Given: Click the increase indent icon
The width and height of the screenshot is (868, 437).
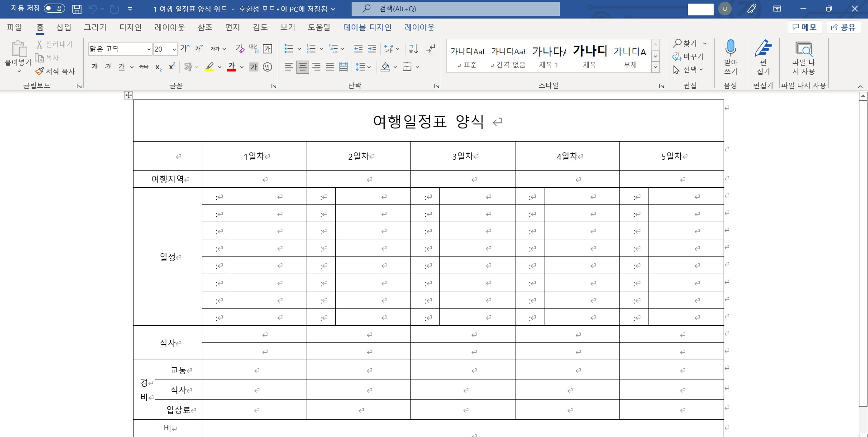Looking at the screenshot, I should pyautogui.click(x=372, y=48).
